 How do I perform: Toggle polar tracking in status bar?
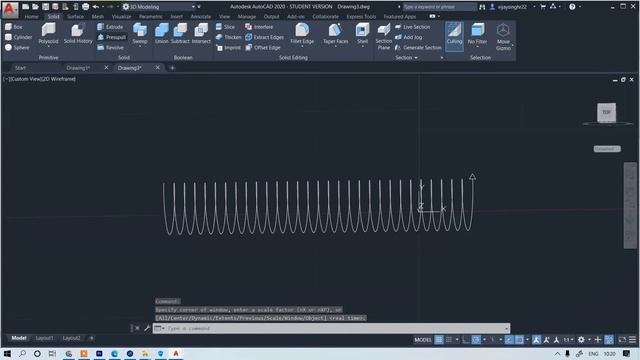point(476,340)
